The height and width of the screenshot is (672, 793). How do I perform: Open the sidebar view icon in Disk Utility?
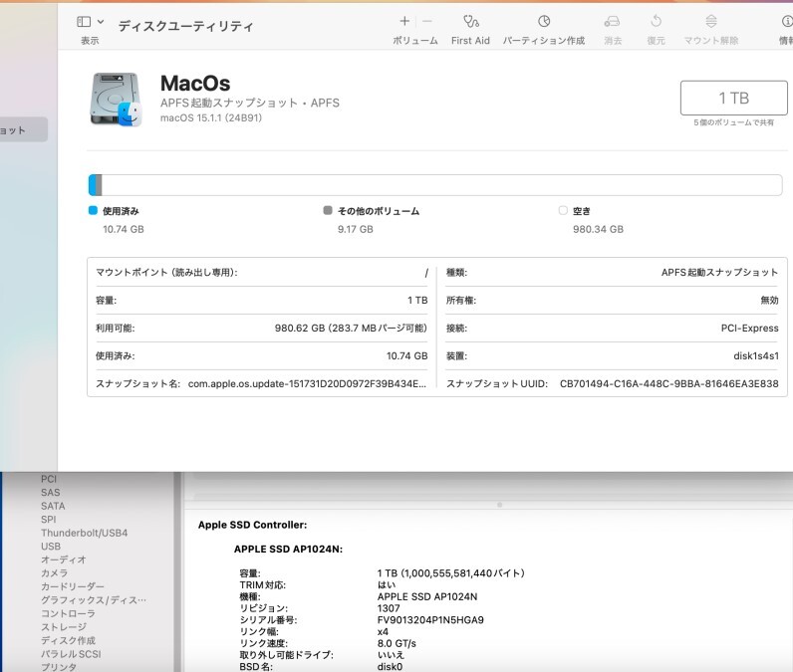pos(84,22)
